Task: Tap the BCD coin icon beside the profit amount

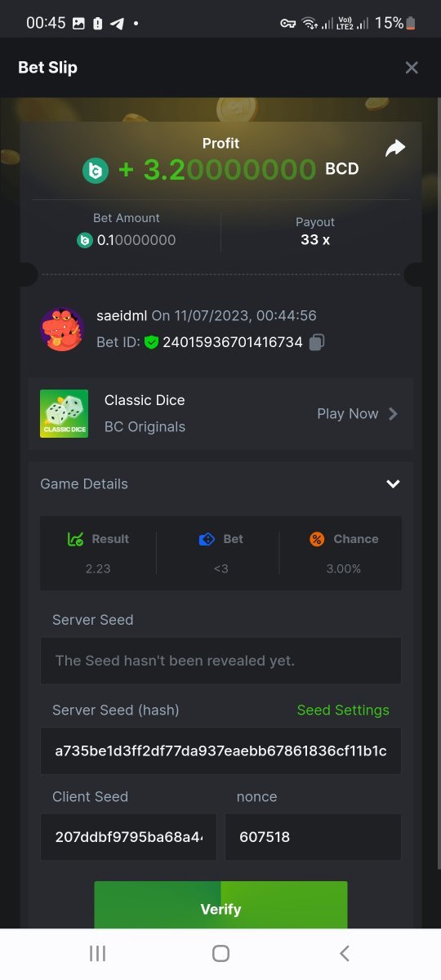Action: click(96, 170)
